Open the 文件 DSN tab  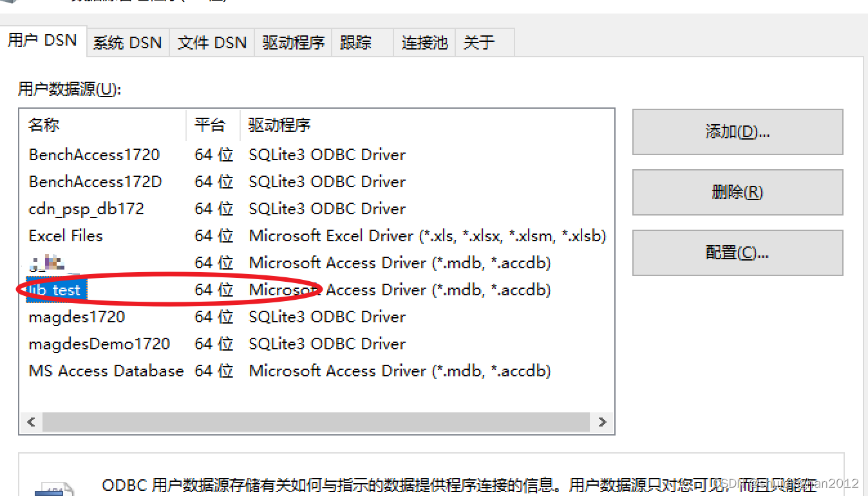212,43
